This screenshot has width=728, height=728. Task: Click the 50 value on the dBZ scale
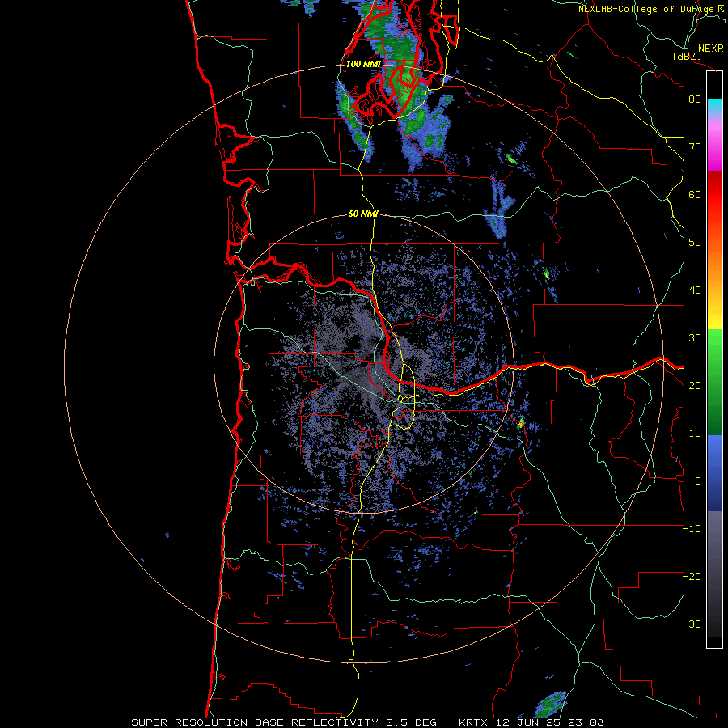coord(695,243)
